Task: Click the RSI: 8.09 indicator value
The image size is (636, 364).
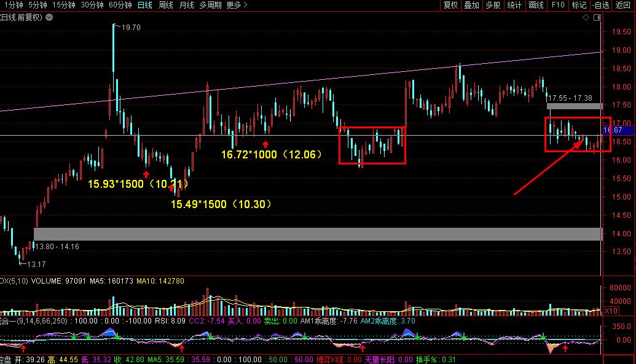Action: click(170, 321)
